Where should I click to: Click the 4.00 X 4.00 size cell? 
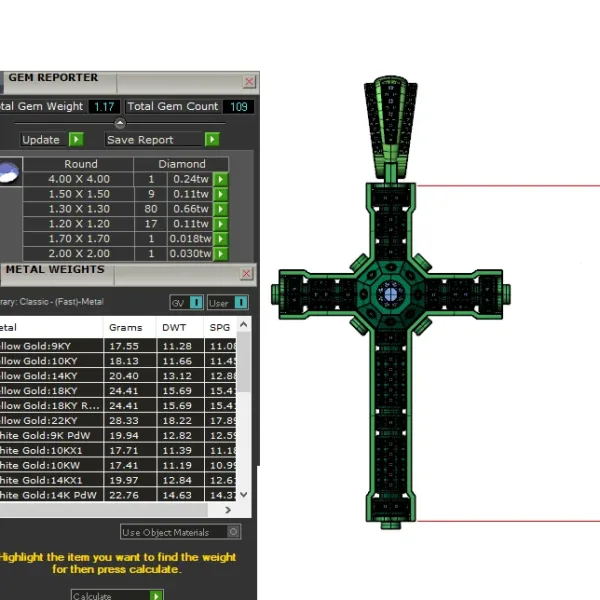click(78, 179)
